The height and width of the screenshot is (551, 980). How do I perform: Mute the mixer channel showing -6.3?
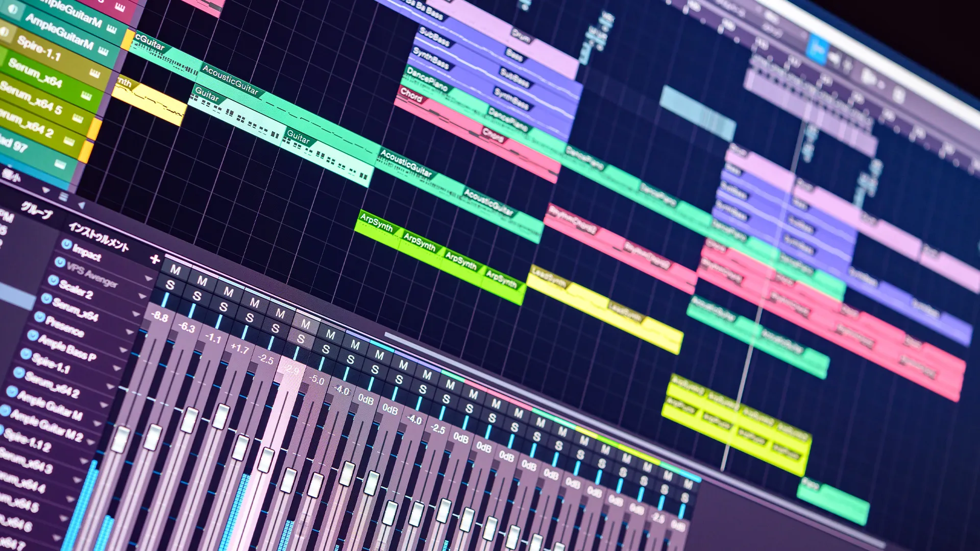tap(202, 281)
